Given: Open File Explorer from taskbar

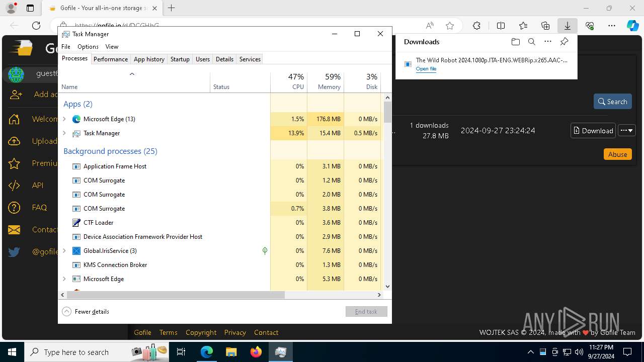Looking at the screenshot, I should [x=231, y=352].
